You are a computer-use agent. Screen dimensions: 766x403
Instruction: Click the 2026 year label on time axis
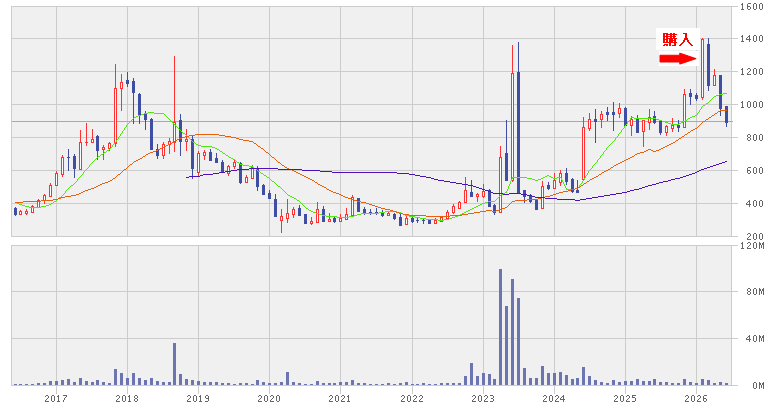pyautogui.click(x=696, y=399)
